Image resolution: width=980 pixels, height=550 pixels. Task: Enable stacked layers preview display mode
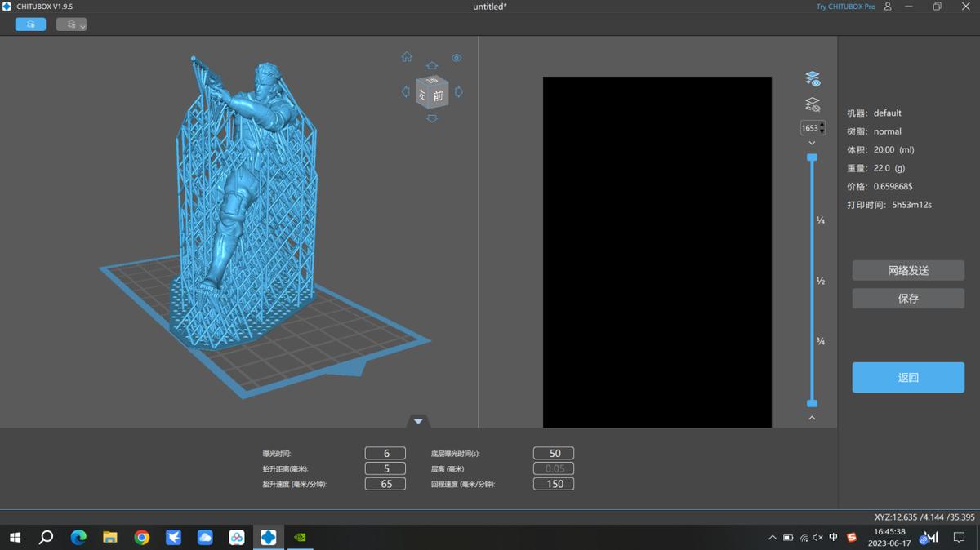[x=812, y=78]
